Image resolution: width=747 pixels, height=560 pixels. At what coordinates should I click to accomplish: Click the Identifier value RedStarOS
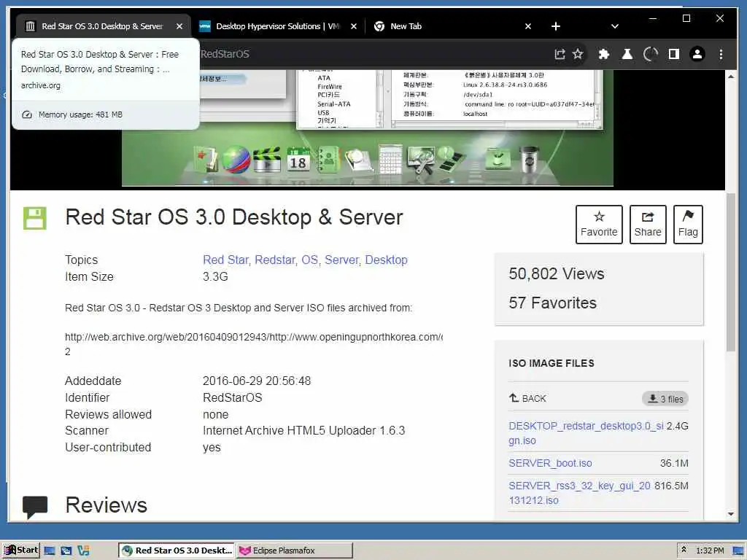click(x=233, y=397)
